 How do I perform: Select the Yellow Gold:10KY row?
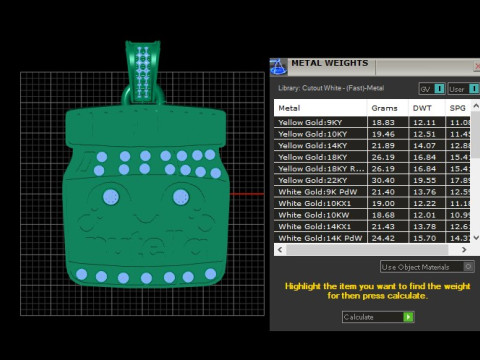[372, 134]
